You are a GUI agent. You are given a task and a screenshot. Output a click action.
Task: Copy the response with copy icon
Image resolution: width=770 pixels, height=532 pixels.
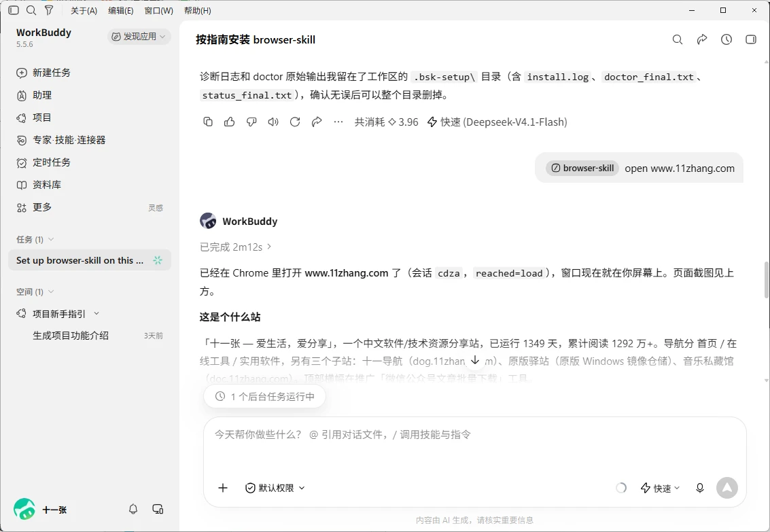point(208,122)
